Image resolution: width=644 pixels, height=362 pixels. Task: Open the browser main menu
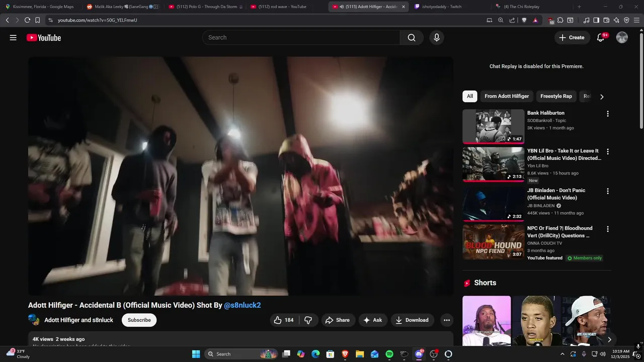[637, 20]
